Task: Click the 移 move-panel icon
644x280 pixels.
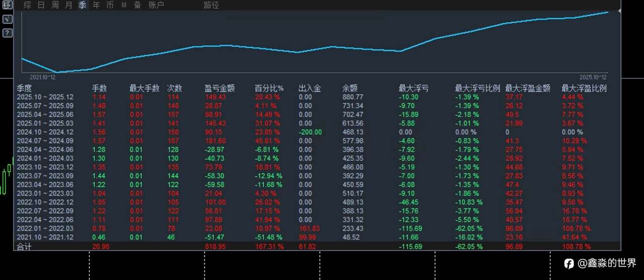Action: (7, 5)
